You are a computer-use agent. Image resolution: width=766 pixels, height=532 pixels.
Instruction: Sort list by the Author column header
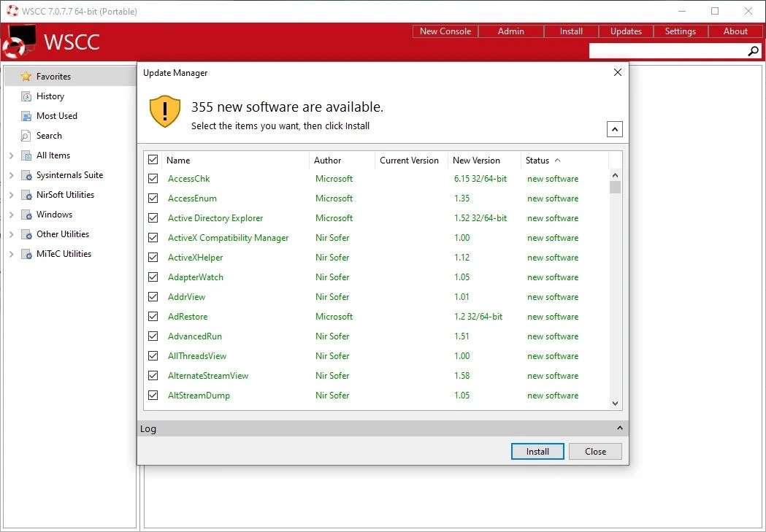point(327,160)
